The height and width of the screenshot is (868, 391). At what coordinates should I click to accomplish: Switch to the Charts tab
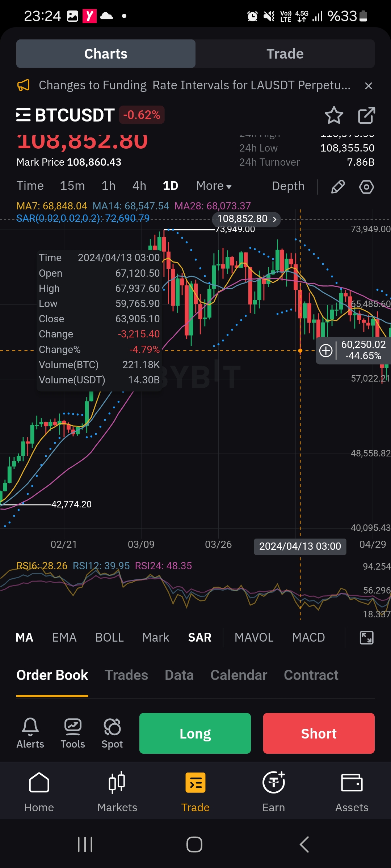click(x=106, y=54)
